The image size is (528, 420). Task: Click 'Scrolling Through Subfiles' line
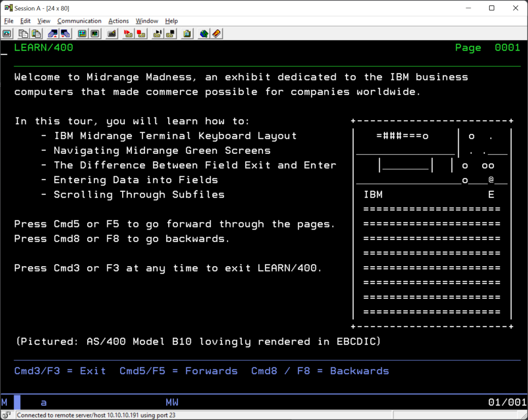(x=139, y=195)
